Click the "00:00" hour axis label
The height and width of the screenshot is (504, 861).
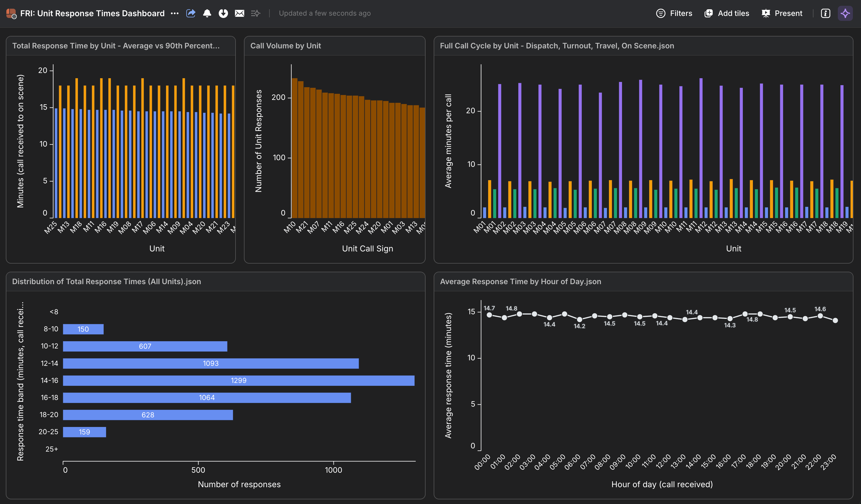(482, 462)
